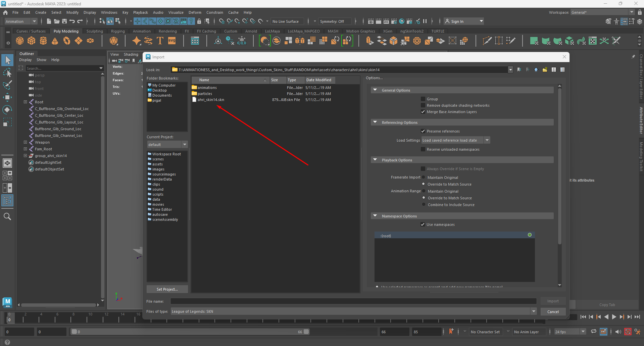The height and width of the screenshot is (346, 644).
Task: Click the Outliner search magnifier icon
Action: (x=7, y=216)
